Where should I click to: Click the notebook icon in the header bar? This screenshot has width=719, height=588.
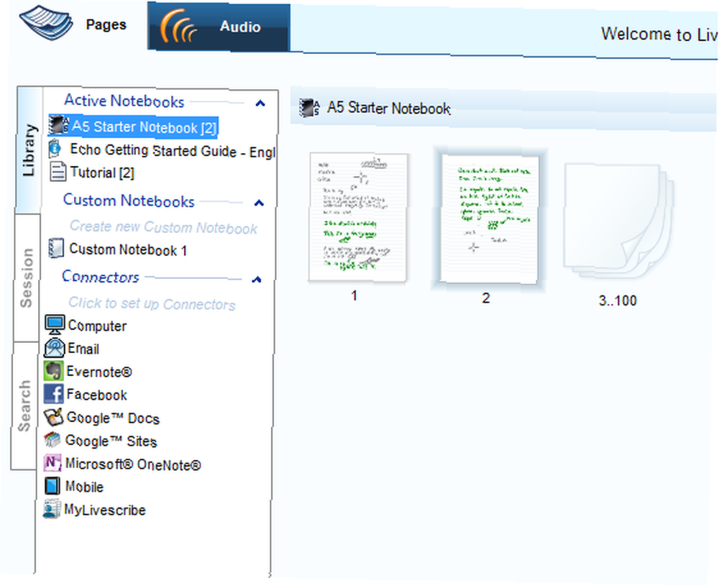[x=309, y=108]
